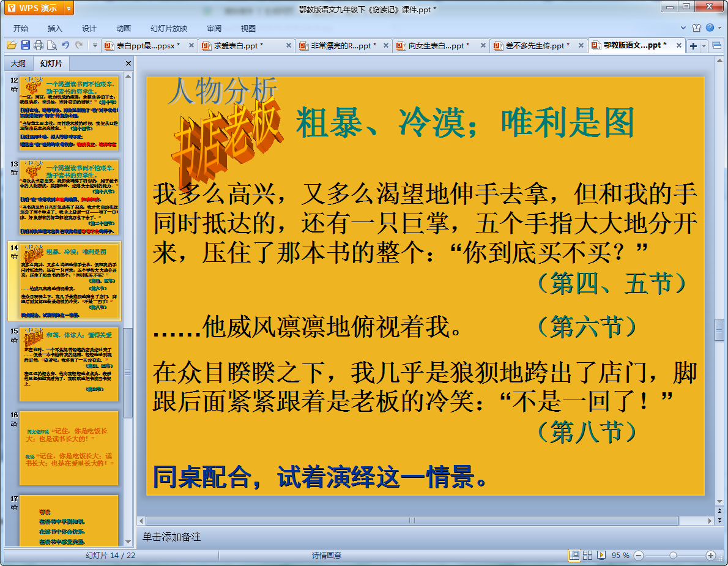
Task: Switch to slide sorter view icon
Action: click(588, 556)
